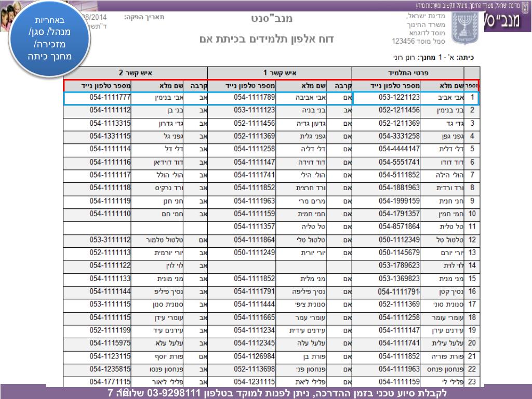
Task: Select student phone 054-5111852
Action: pos(399,175)
